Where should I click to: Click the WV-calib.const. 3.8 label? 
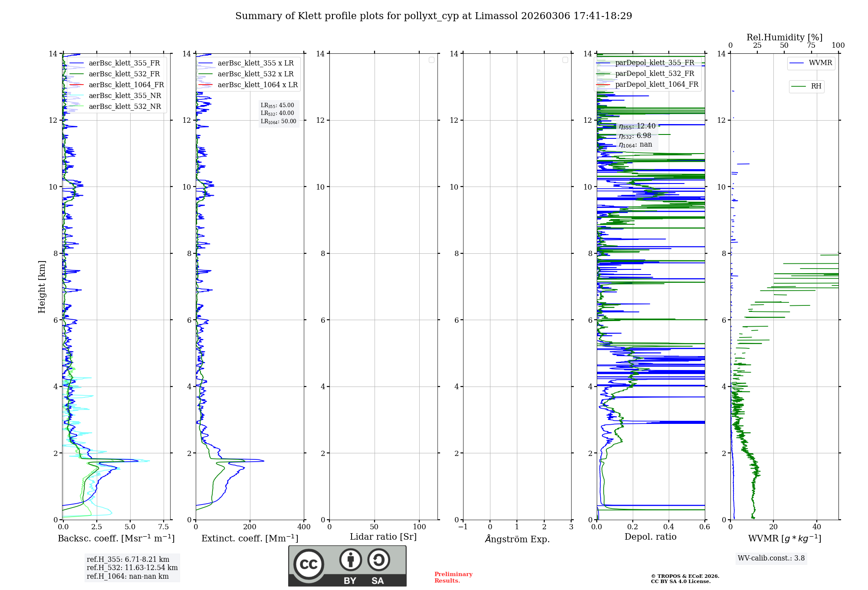[x=771, y=558]
